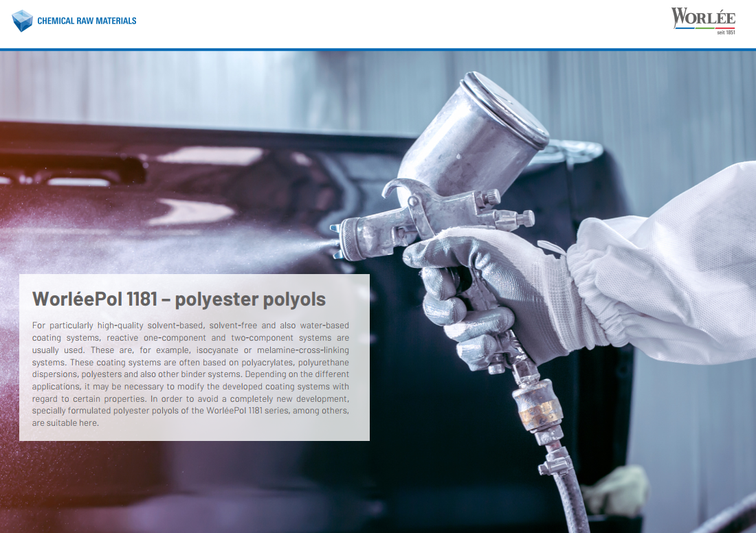The image size is (756, 533).
Task: Click the paragraph starting 'For particularly high-quality'
Action: [x=190, y=374]
